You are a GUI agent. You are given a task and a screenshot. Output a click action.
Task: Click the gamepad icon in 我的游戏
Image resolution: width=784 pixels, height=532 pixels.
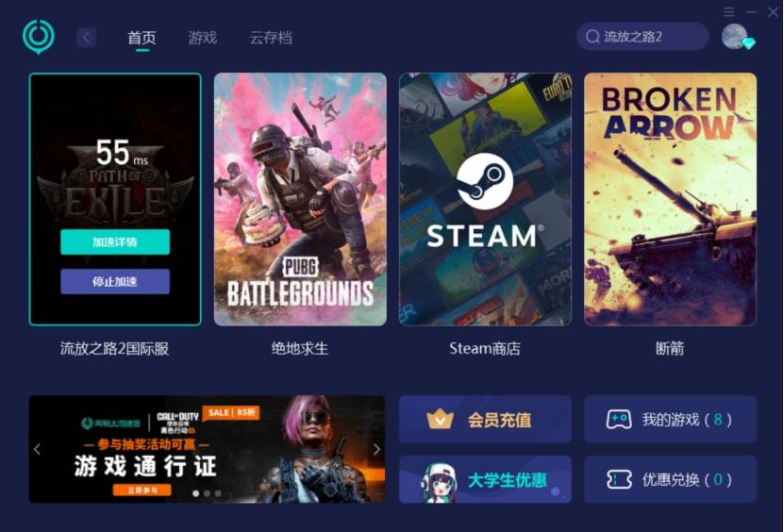619,420
